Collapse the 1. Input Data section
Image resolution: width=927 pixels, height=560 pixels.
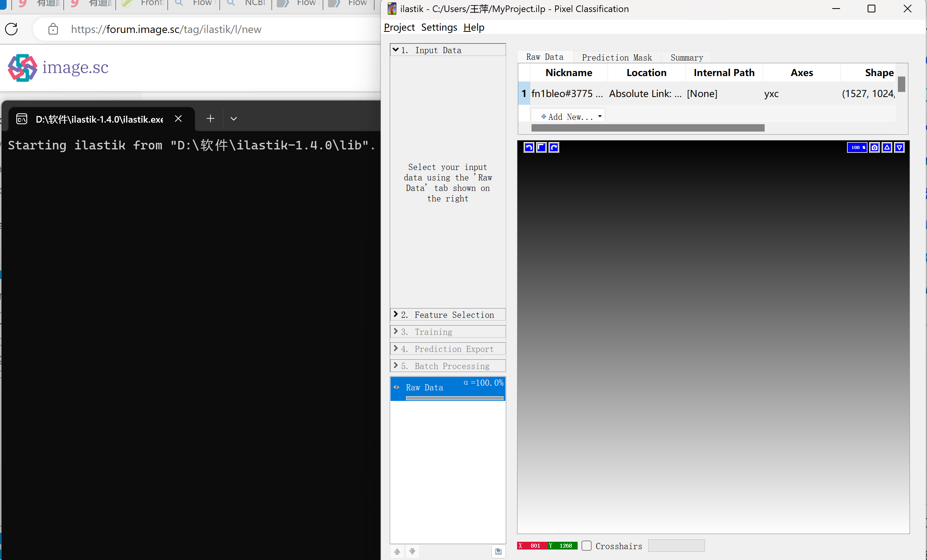pos(396,50)
